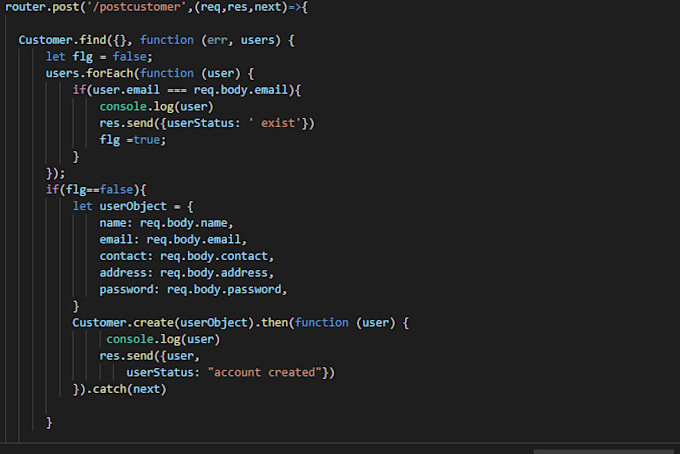The height and width of the screenshot is (454, 680).
Task: Click the 'email:' property key in userObject
Action: (x=119, y=239)
